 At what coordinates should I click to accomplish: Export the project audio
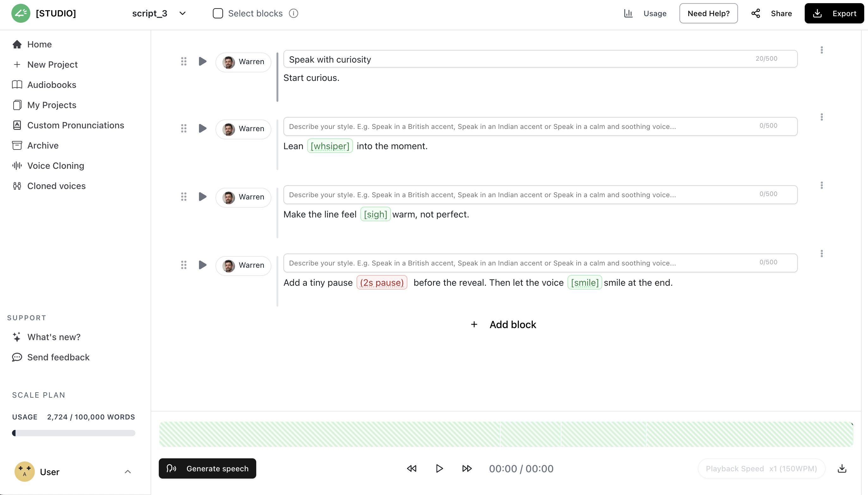coord(834,13)
